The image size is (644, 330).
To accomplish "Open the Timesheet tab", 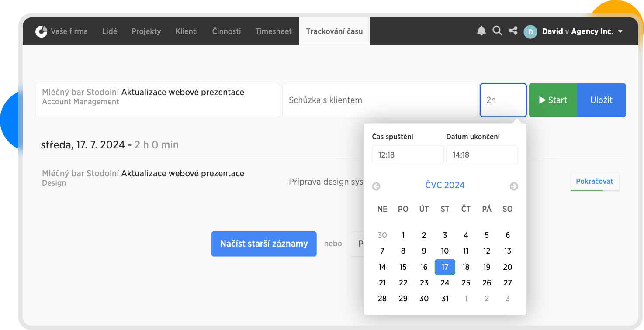I will 274,31.
